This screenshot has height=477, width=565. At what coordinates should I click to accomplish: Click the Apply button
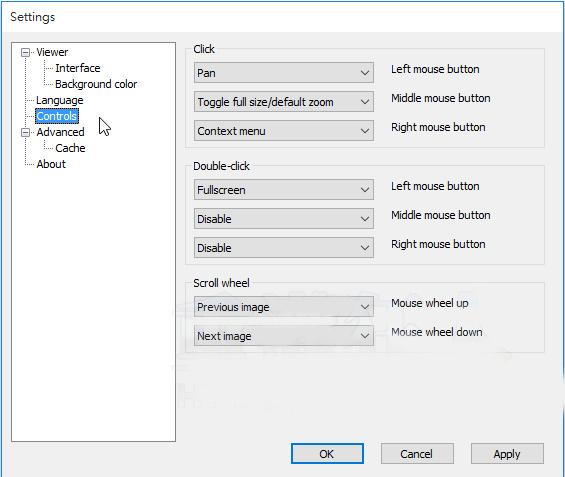507,454
